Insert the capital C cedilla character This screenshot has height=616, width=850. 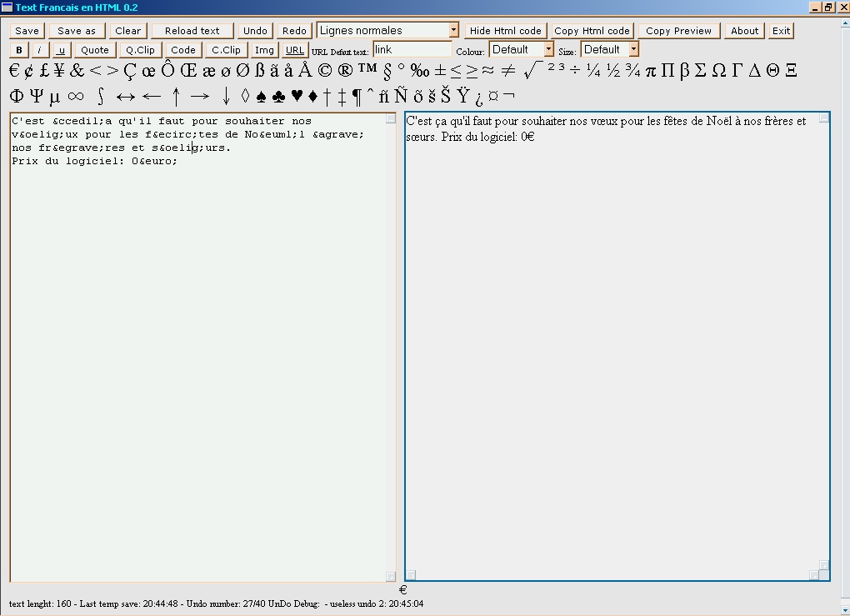130,71
